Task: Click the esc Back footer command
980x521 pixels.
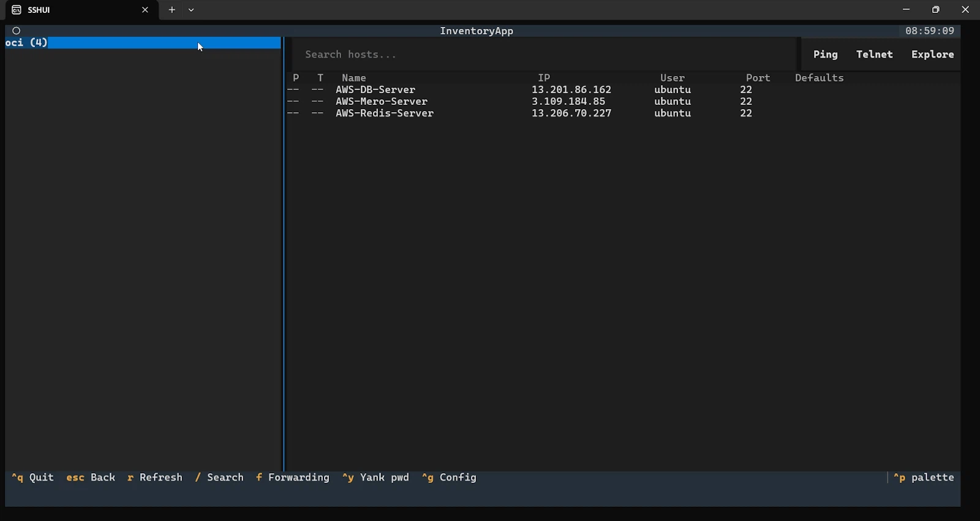Action: coord(91,477)
